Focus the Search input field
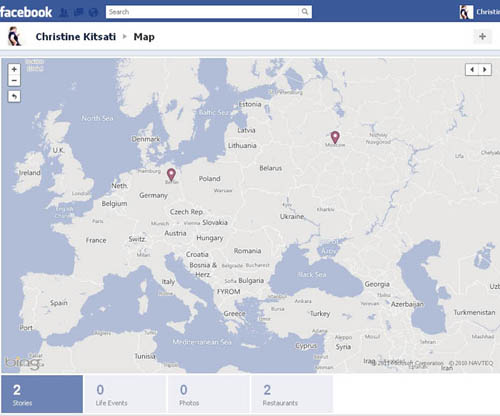This screenshot has width=500, height=416. click(202, 12)
